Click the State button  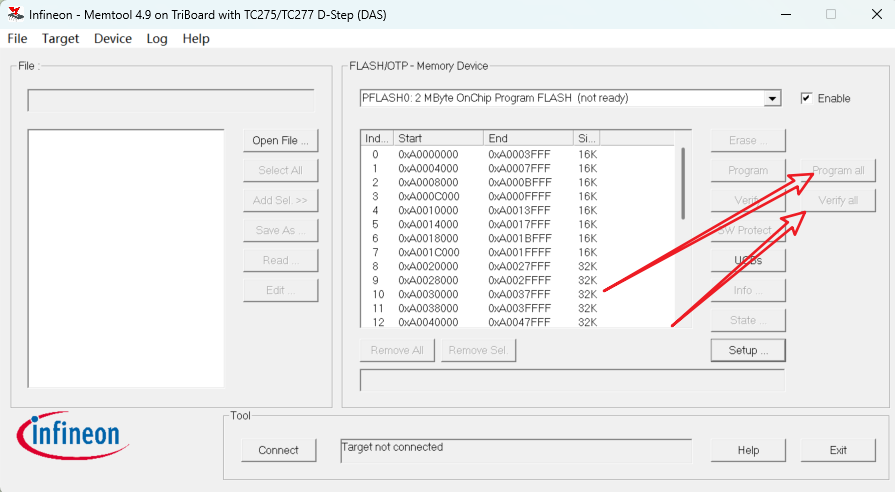click(x=748, y=320)
